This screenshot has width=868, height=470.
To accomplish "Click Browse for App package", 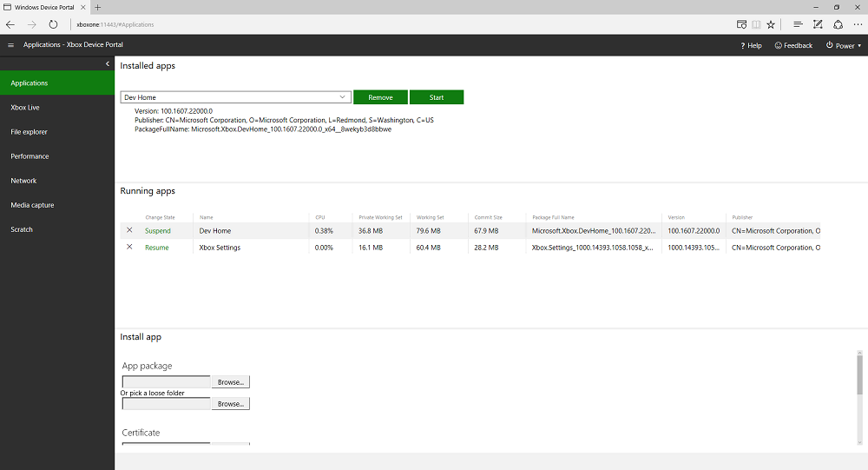I will click(x=230, y=381).
